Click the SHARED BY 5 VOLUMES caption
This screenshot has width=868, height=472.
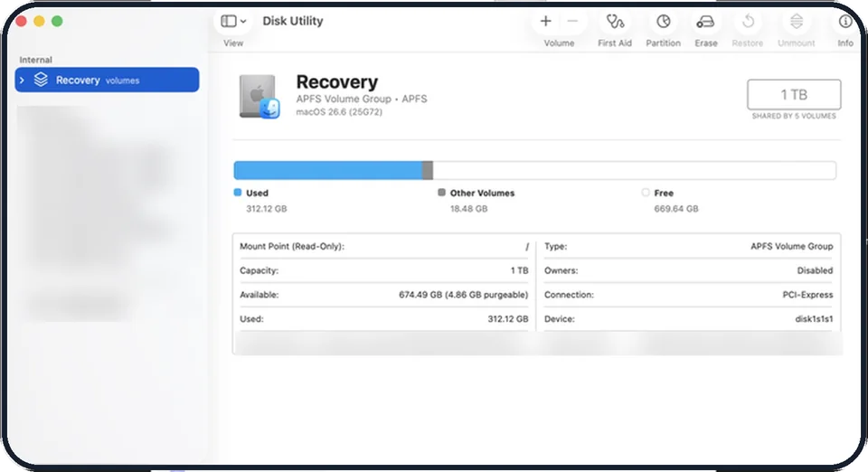[x=794, y=117]
